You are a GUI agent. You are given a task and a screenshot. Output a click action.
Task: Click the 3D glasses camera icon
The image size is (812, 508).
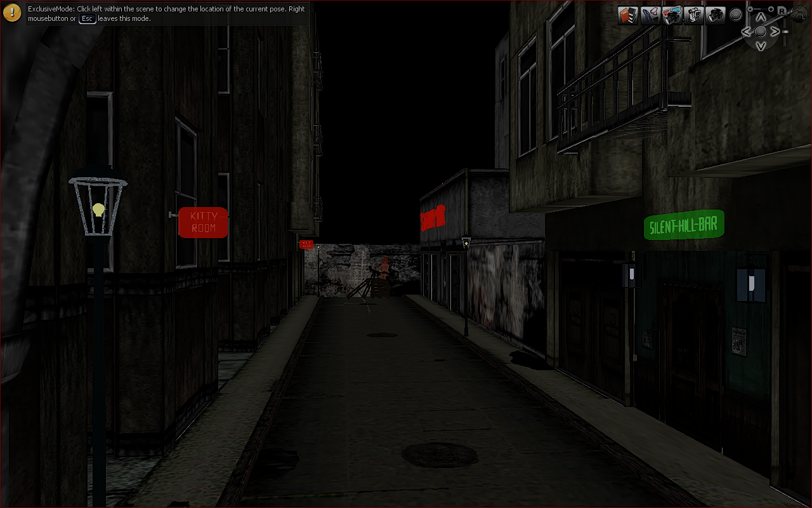(672, 15)
